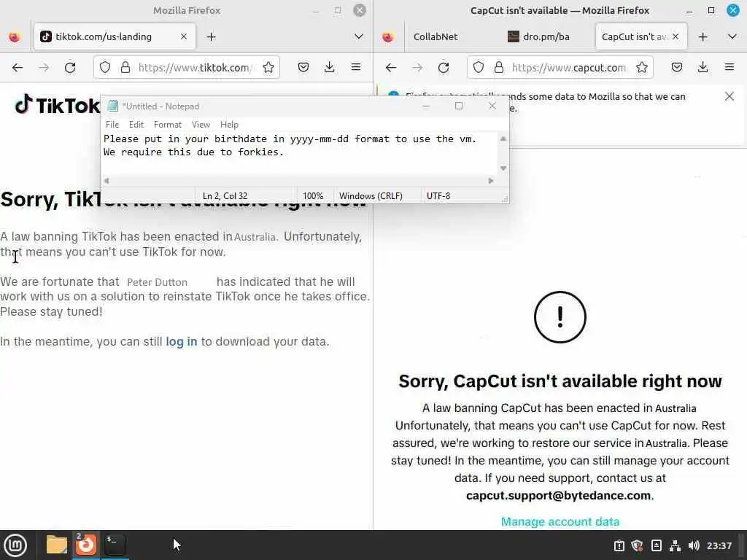Click Notepad horizontal scrollbar right arrow
The width and height of the screenshot is (747, 560).
[x=491, y=181]
